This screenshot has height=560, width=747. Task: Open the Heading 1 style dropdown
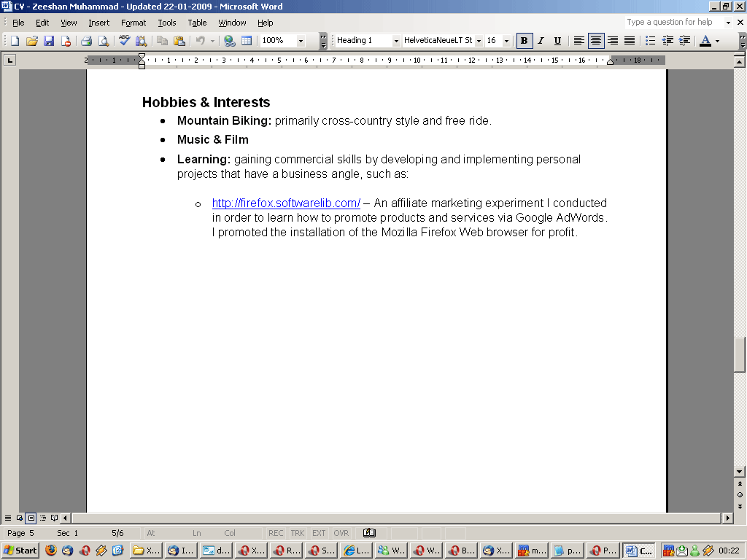(396, 41)
